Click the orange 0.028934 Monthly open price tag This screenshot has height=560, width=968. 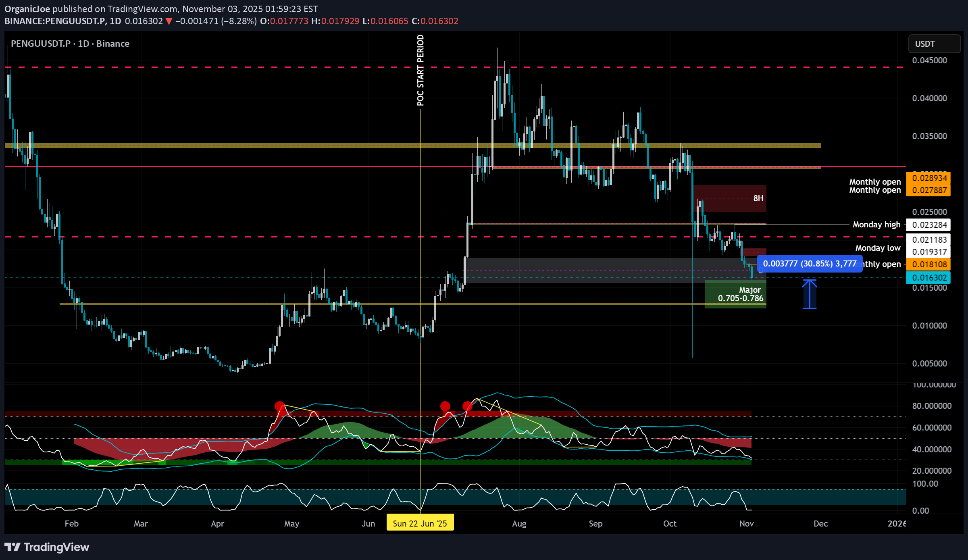tap(928, 178)
